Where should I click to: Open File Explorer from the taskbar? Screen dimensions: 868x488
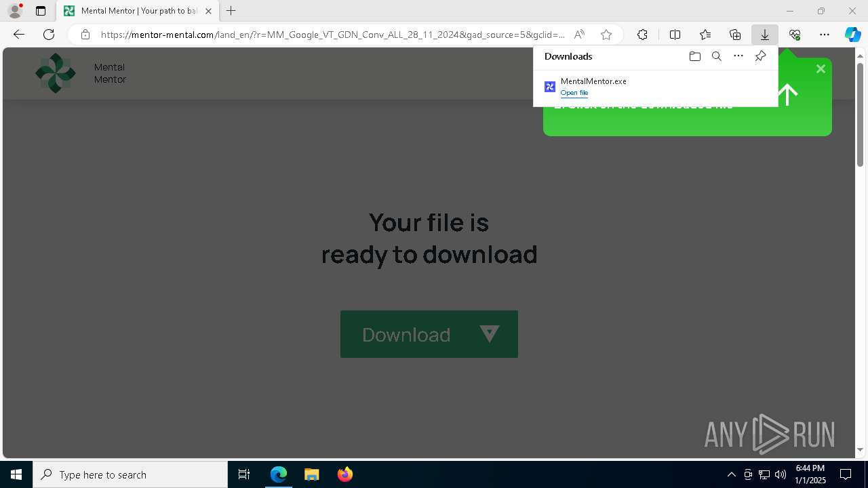tap(311, 474)
